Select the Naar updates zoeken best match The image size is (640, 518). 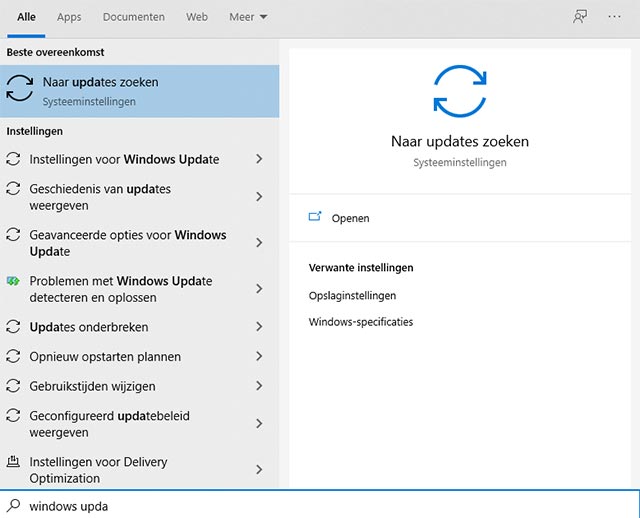(x=140, y=91)
